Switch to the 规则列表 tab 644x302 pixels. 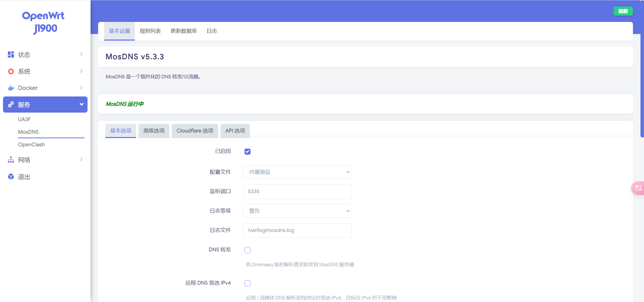pyautogui.click(x=150, y=31)
